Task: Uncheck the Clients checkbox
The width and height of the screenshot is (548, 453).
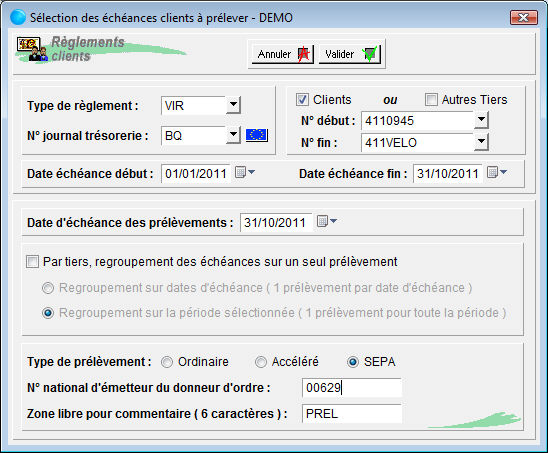Action: pos(302,100)
